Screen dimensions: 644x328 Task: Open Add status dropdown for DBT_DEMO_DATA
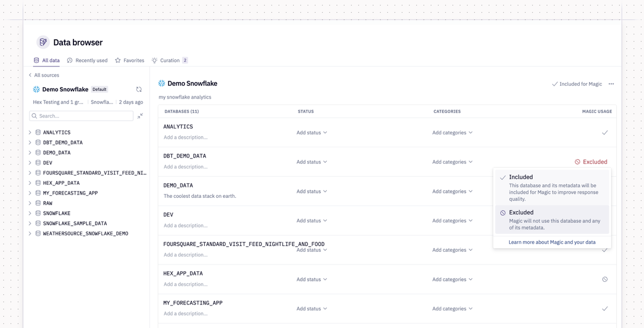pos(312,162)
